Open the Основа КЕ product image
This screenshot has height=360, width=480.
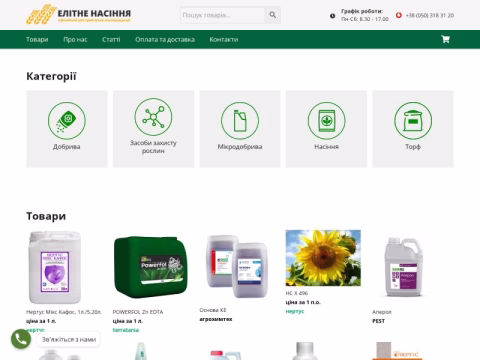click(237, 266)
